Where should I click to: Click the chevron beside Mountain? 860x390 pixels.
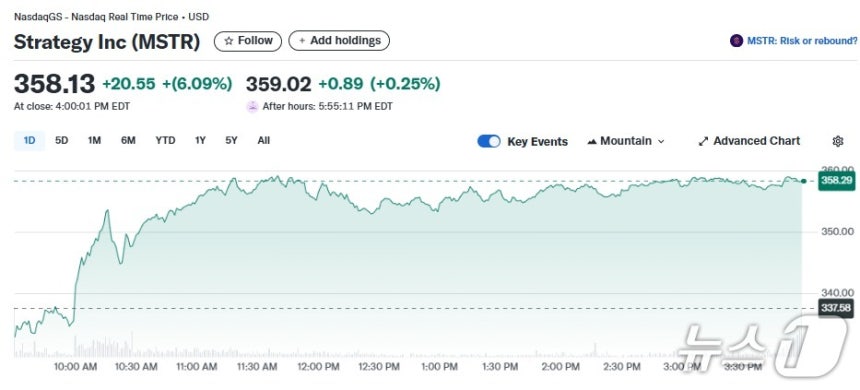click(x=661, y=142)
